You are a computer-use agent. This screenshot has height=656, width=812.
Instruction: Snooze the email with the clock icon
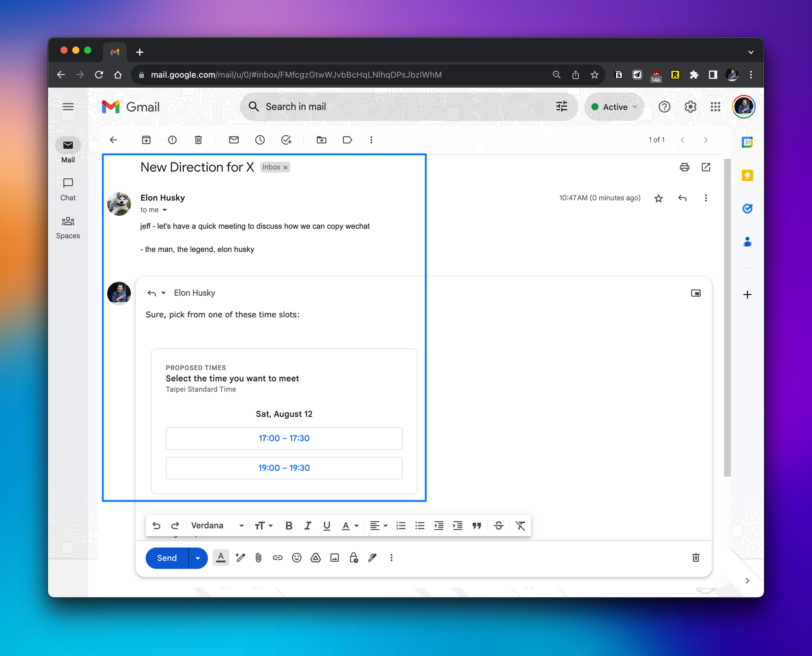click(260, 140)
